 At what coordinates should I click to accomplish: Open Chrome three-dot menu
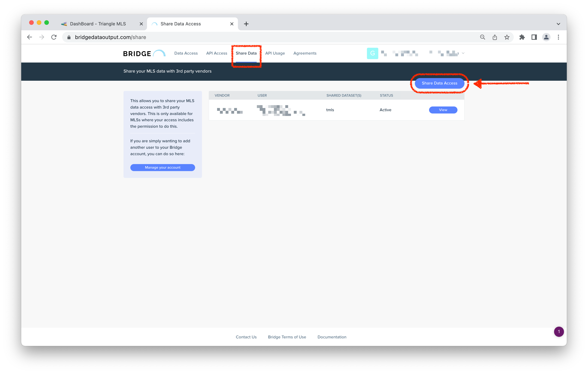[x=558, y=37]
